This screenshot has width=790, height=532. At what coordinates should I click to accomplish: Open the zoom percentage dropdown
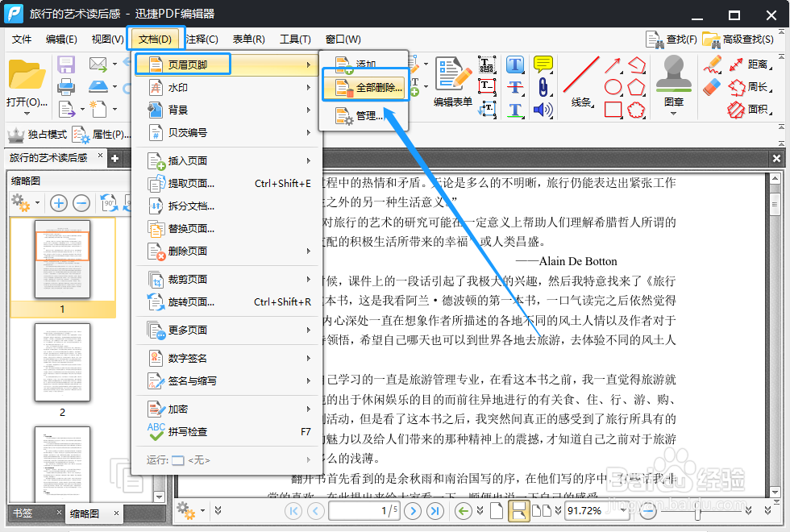624,511
